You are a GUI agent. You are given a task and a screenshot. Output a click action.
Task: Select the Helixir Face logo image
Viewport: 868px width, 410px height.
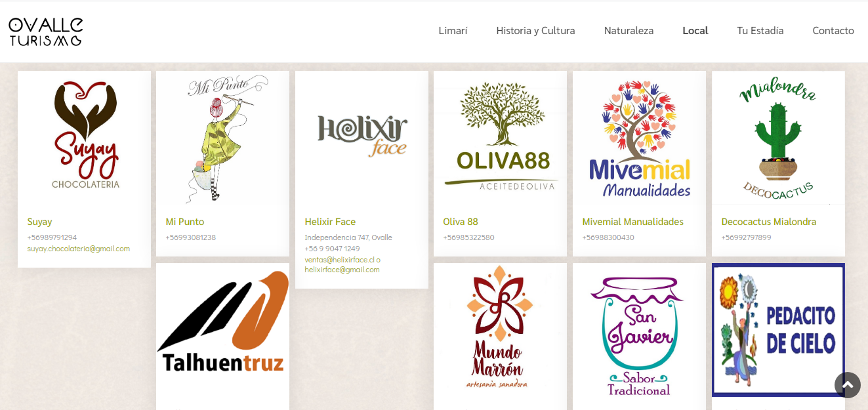pos(362,138)
